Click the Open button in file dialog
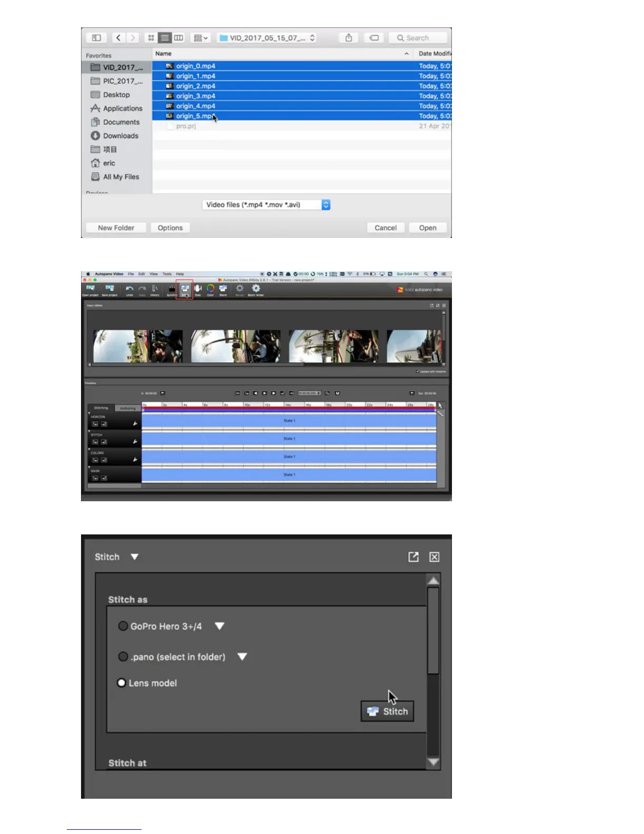 (427, 227)
